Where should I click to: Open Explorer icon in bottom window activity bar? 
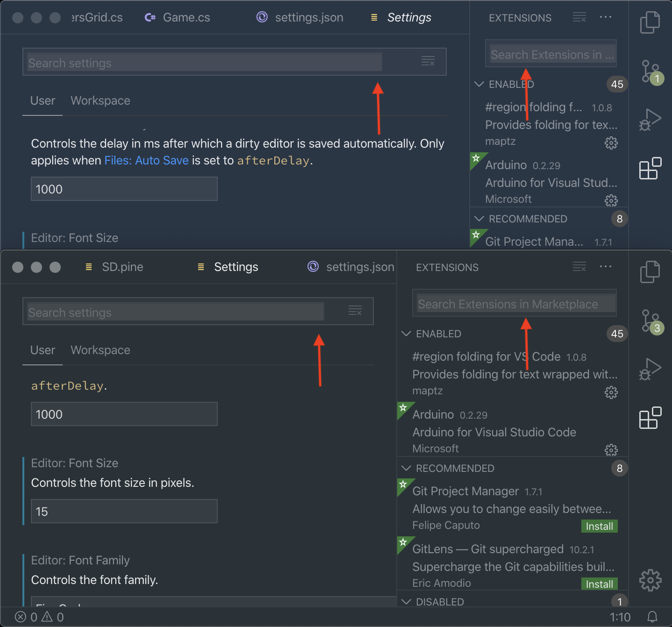[650, 272]
